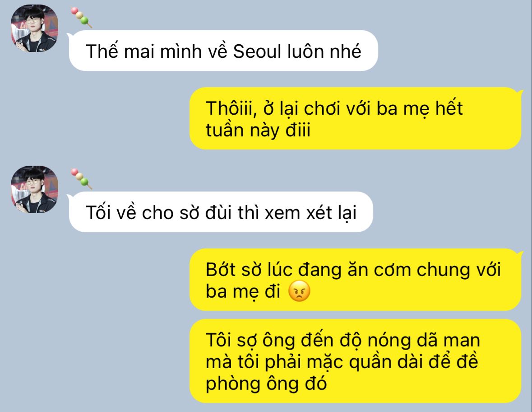Tap white bubble "Tối về cho sờ đùi thì xem xét lại"

[221, 212]
